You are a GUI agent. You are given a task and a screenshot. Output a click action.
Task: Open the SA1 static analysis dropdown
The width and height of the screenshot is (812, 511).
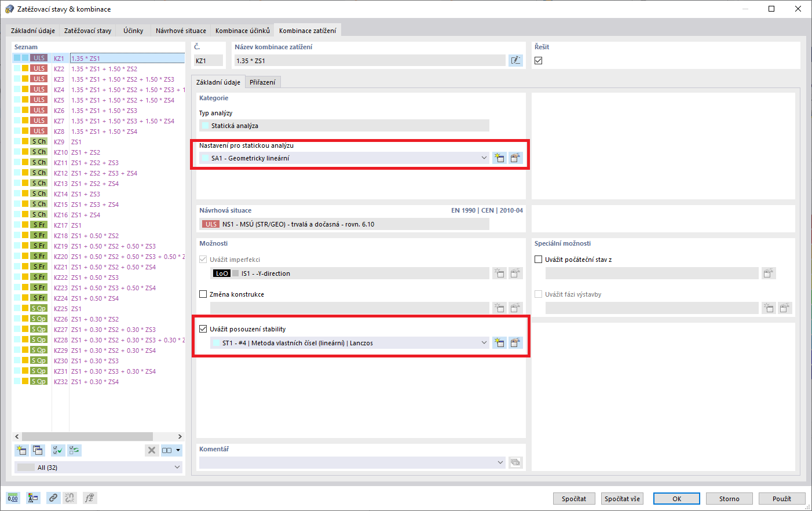484,157
